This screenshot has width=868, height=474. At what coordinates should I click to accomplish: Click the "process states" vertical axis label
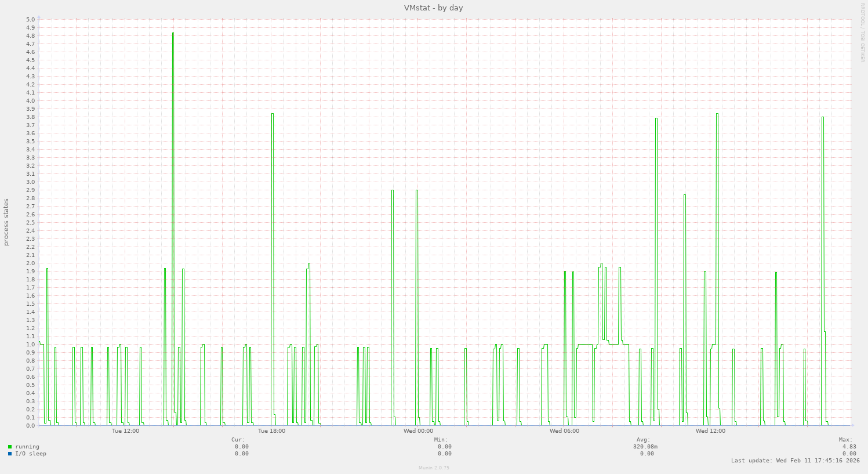coord(6,222)
